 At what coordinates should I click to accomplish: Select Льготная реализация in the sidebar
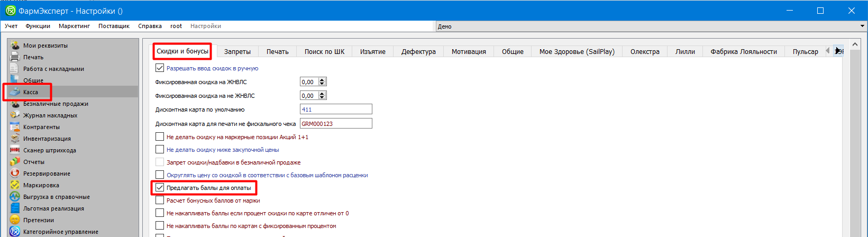click(x=53, y=208)
